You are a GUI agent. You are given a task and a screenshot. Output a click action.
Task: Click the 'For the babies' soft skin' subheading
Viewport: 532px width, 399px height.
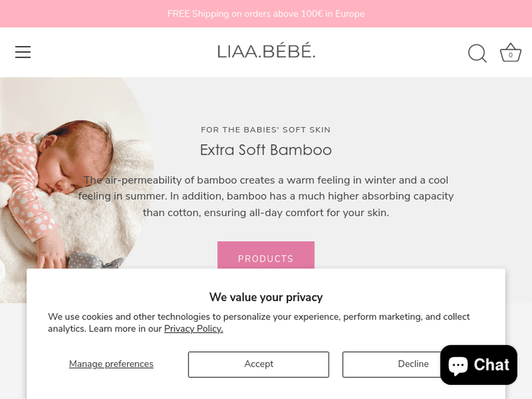click(266, 130)
